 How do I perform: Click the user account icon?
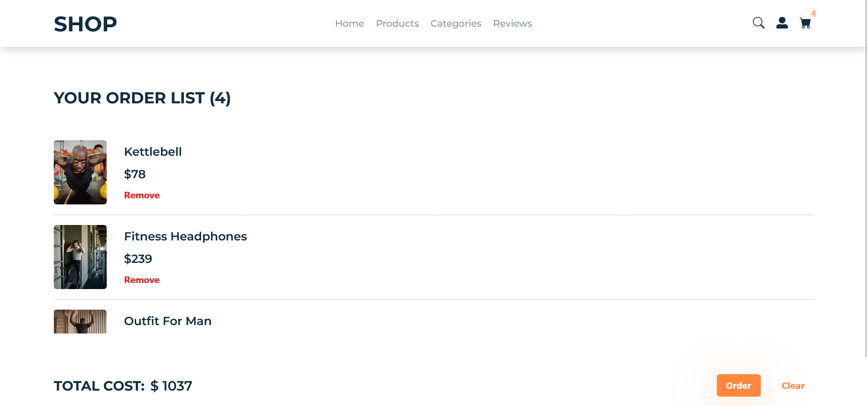782,22
